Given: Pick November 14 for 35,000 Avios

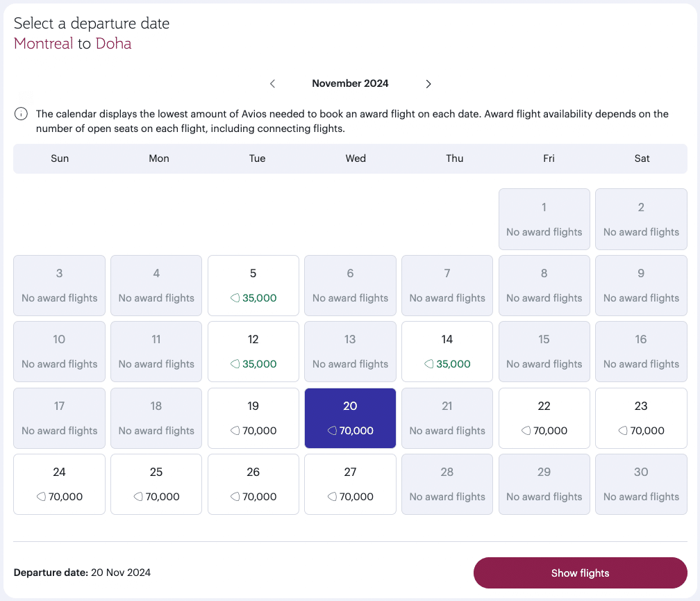Looking at the screenshot, I should pos(447,352).
